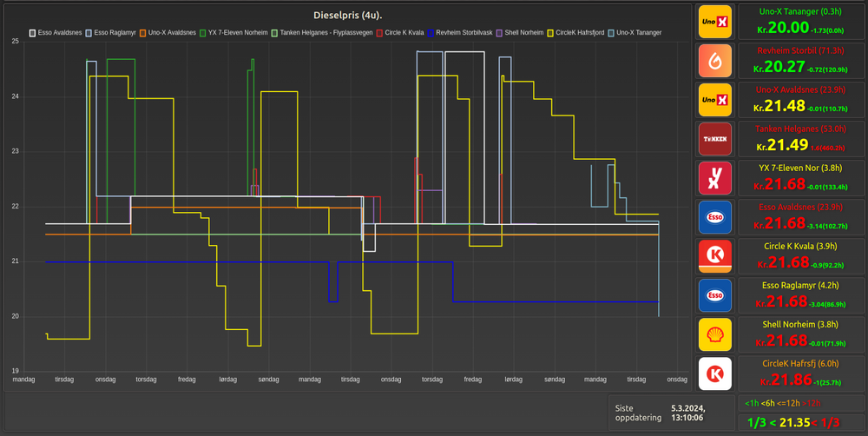This screenshot has height=436, width=868.
Task: Click the YX 7-Eleven Nor logo
Action: click(x=715, y=178)
